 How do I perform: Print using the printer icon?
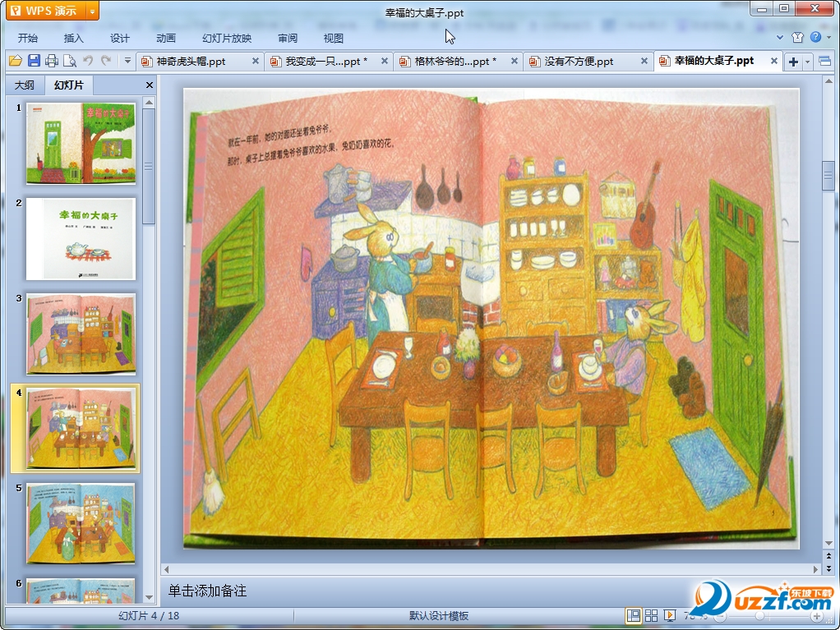(52, 61)
